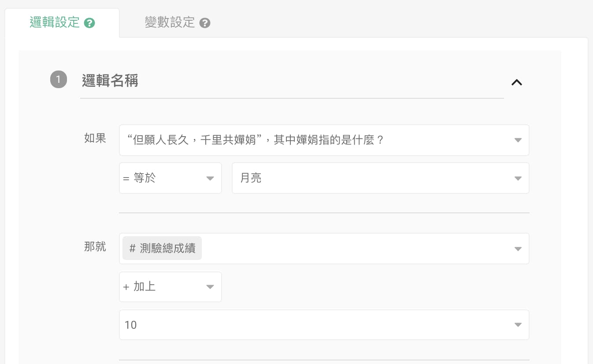Image resolution: width=593 pixels, height=364 pixels.
Task: Switch to the 邏輯設定 tab
Action: tap(55, 22)
